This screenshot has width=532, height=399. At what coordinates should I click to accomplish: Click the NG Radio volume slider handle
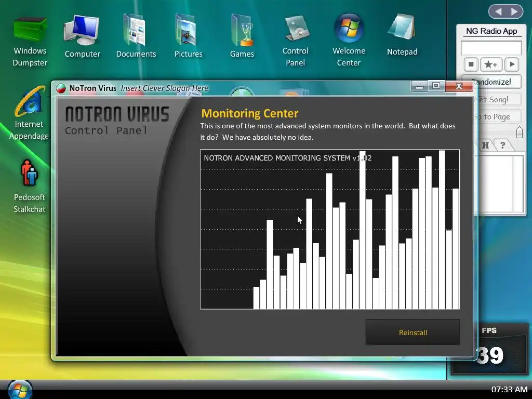[519, 132]
